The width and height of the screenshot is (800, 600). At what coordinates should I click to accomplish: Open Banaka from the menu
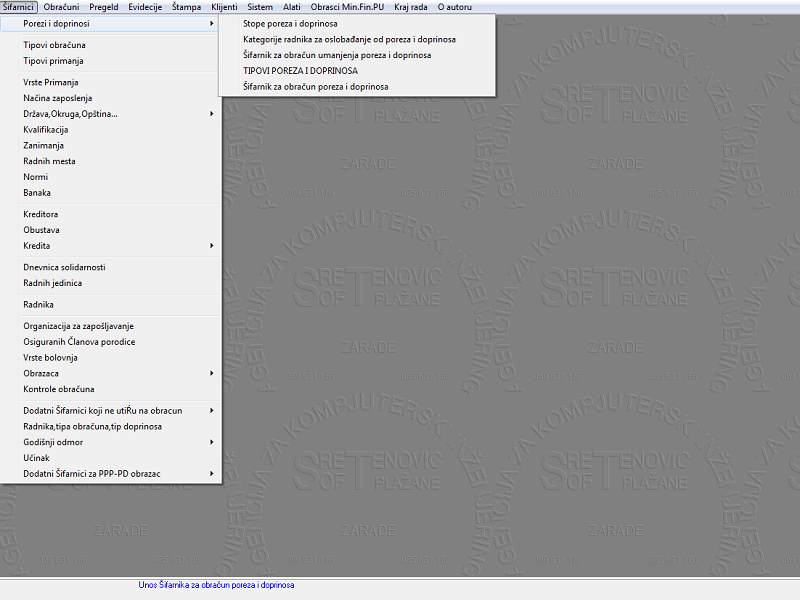pos(37,192)
